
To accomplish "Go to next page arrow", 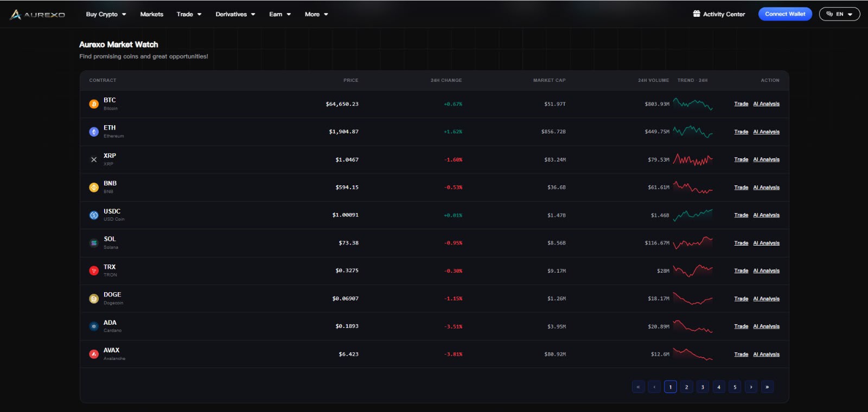I will click(751, 387).
